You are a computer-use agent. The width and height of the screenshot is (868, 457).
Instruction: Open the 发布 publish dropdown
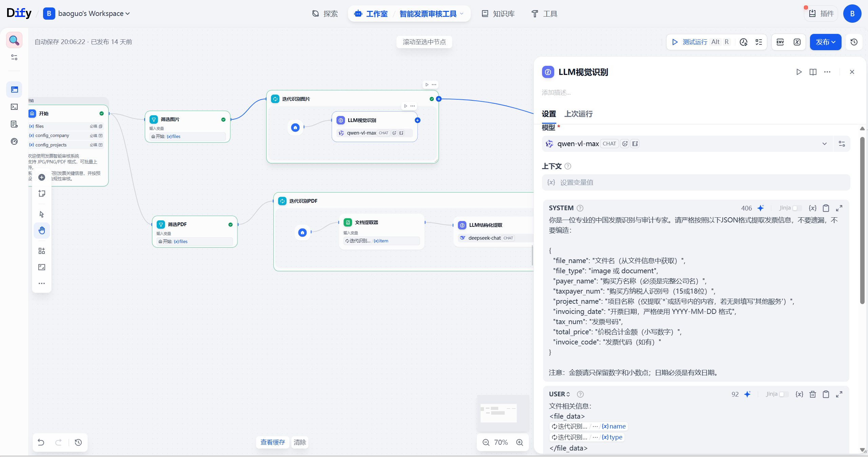tap(826, 42)
